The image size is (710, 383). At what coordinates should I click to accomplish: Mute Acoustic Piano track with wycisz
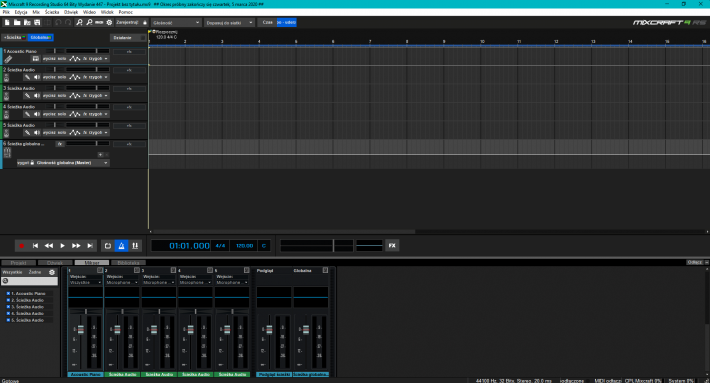49,59
